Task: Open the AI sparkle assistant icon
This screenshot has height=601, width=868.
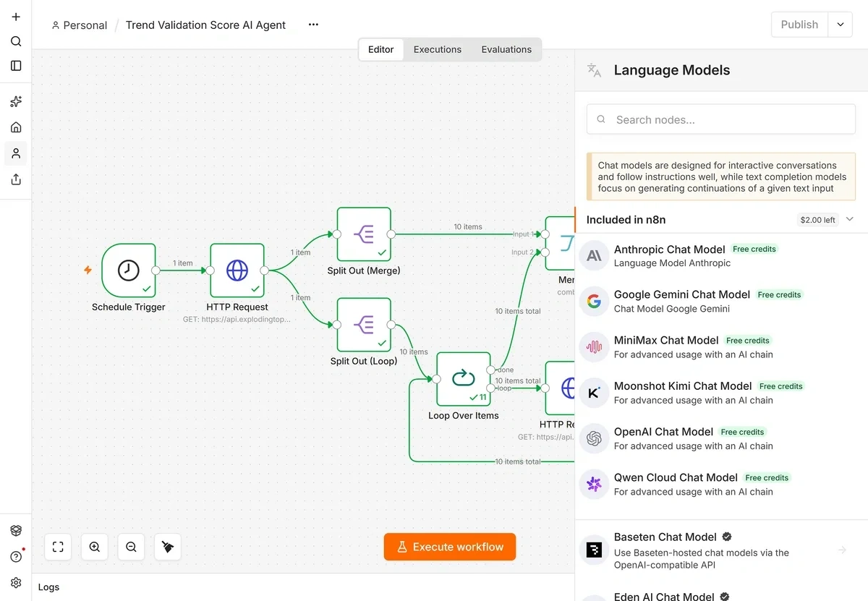Action: click(16, 102)
